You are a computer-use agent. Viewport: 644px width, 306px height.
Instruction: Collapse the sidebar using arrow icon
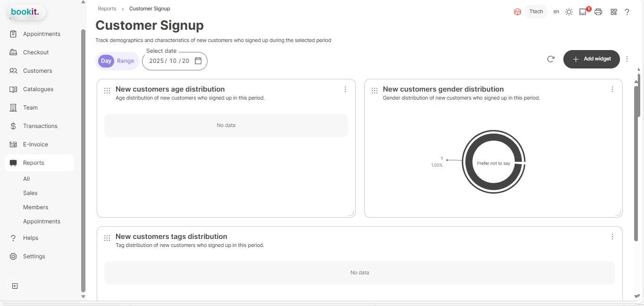pos(15,286)
